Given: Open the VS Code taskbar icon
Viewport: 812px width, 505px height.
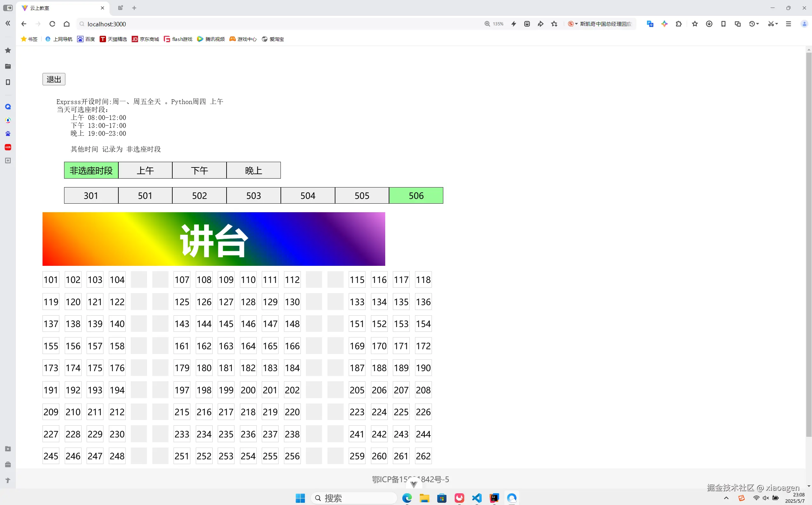Looking at the screenshot, I should point(477,498).
